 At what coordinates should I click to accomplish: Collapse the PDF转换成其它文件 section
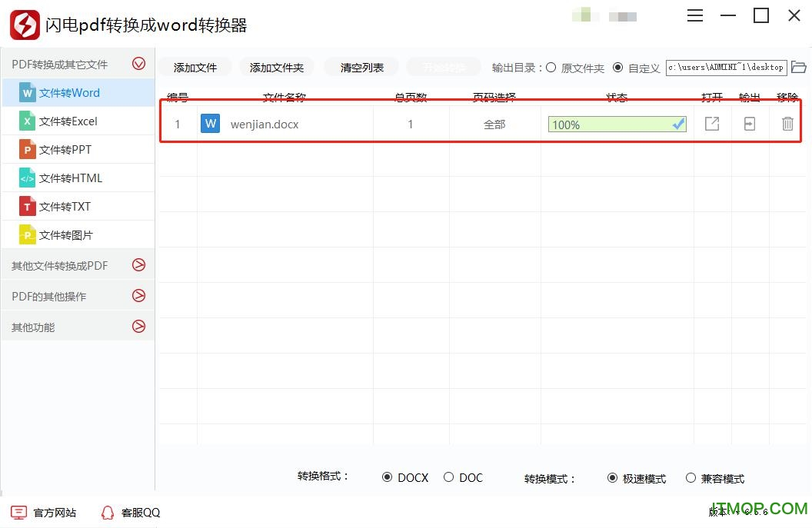pos(139,64)
